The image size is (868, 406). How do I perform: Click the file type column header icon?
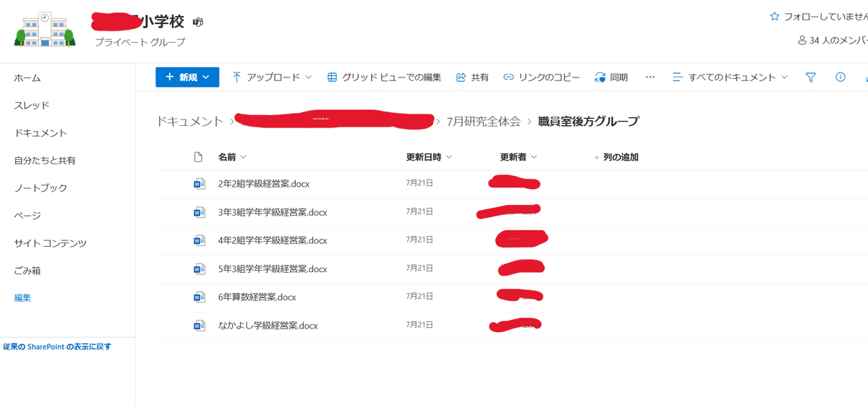(x=199, y=157)
